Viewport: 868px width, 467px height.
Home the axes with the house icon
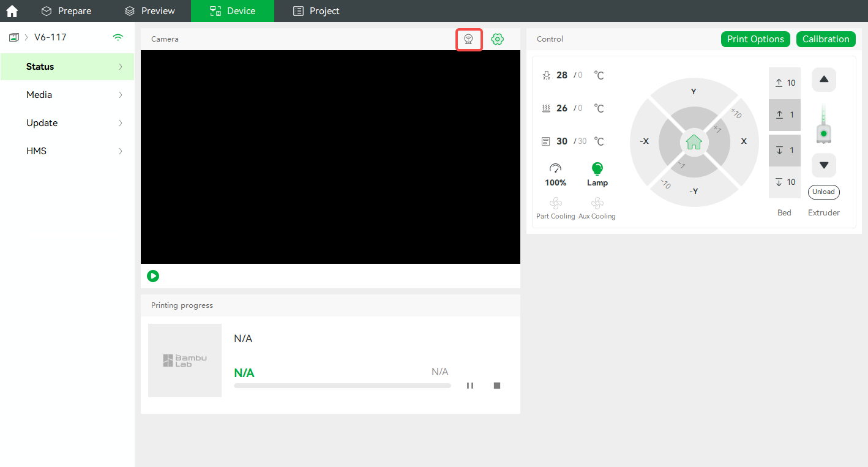pos(694,142)
